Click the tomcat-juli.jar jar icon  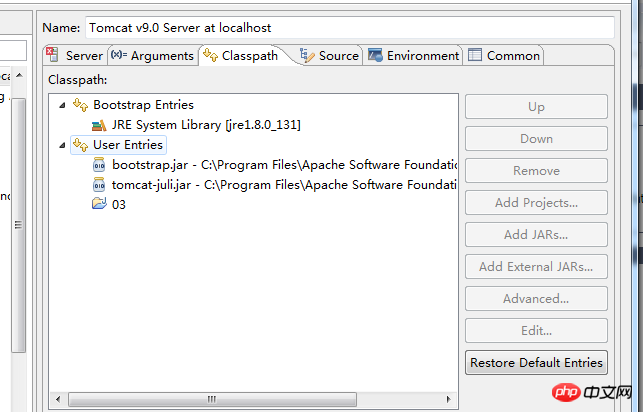[99, 185]
